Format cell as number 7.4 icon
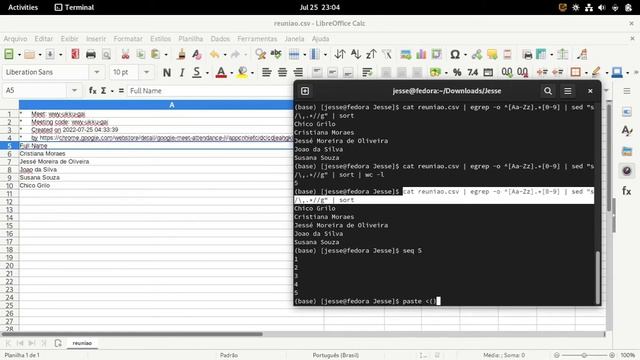 coord(473,72)
